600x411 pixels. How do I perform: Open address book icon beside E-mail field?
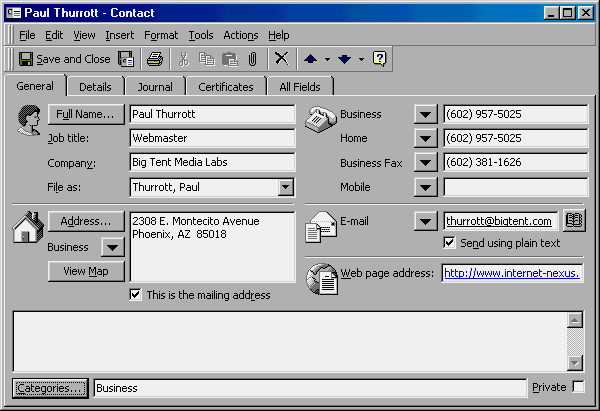click(574, 220)
